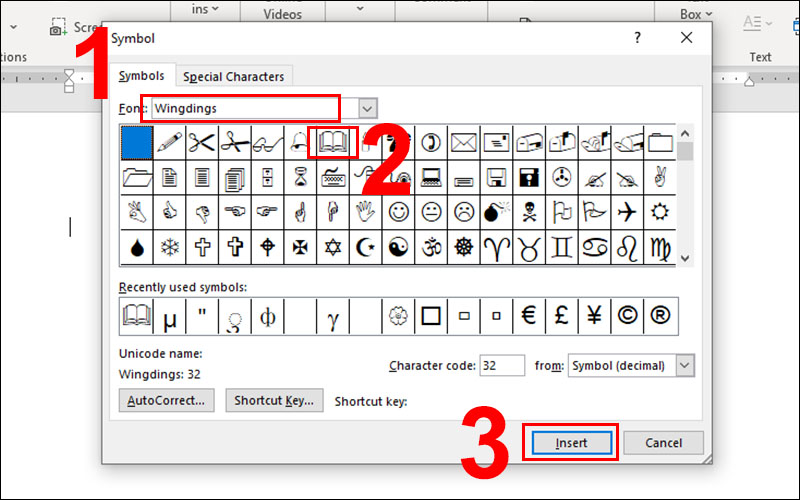
Task: Pick the pencil Wingdings symbol
Action: [169, 142]
